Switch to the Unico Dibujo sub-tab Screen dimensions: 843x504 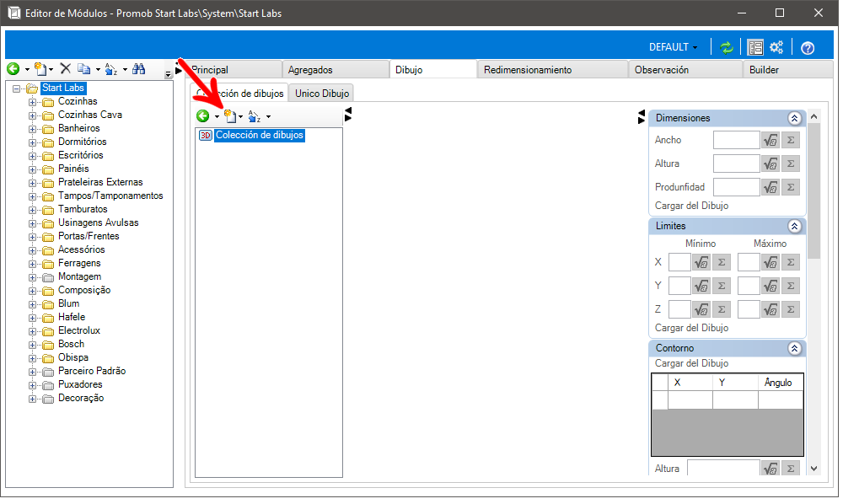[x=321, y=94]
